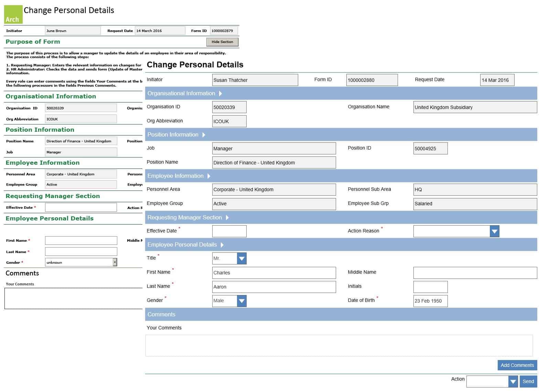
Task: Click the Comments section header in new form
Action: click(x=341, y=315)
